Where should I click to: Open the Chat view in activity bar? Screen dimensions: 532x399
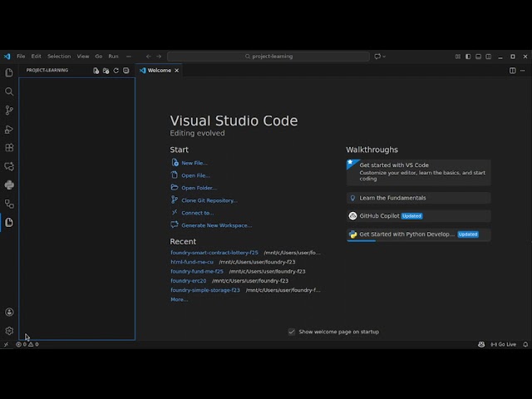point(9,166)
